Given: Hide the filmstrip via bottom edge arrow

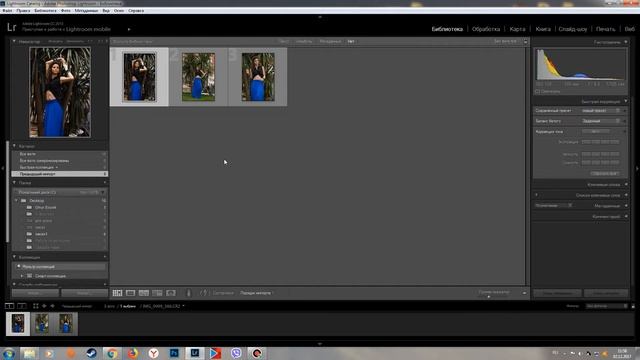Looking at the screenshot, I should tap(320, 344).
